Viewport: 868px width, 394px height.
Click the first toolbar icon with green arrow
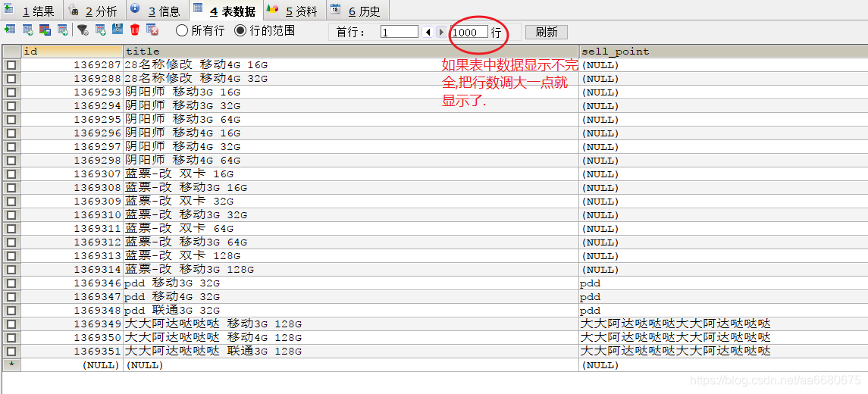coord(10,30)
